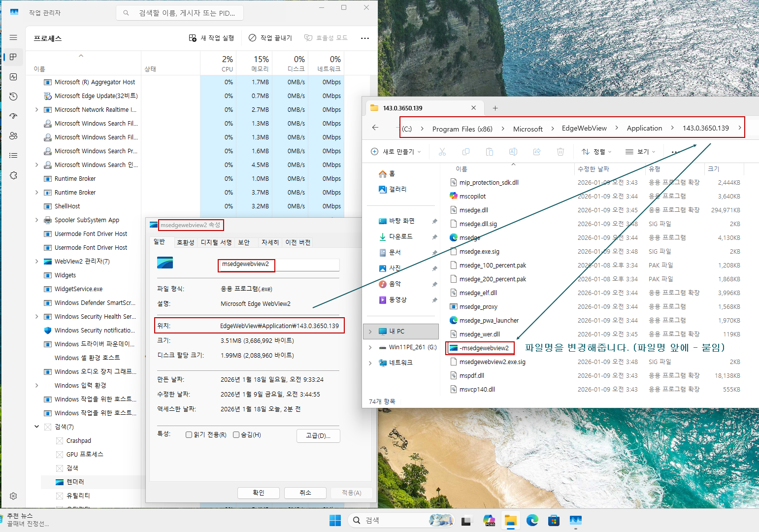The height and width of the screenshot is (532, 759).
Task: Click the three-dot more options in Task Manager
Action: (x=365, y=38)
